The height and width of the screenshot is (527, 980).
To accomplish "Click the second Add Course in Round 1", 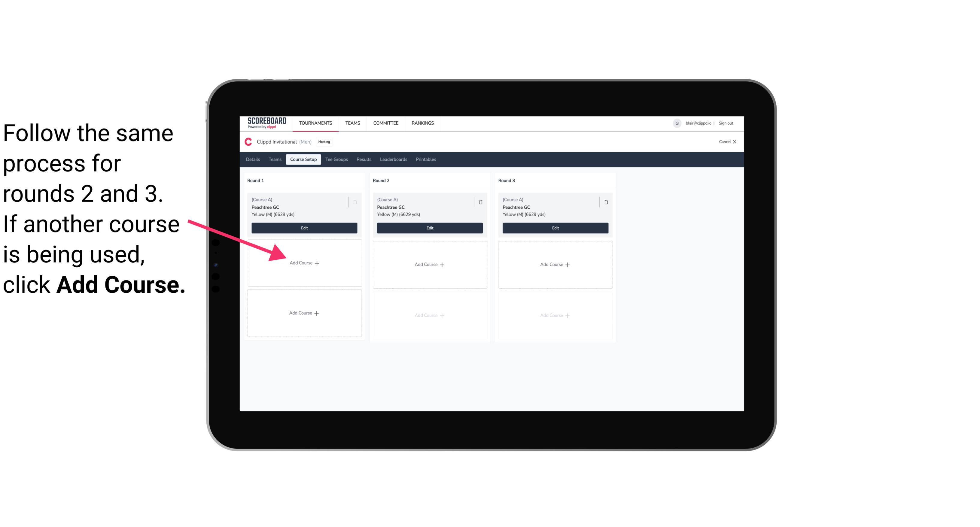I will [303, 313].
